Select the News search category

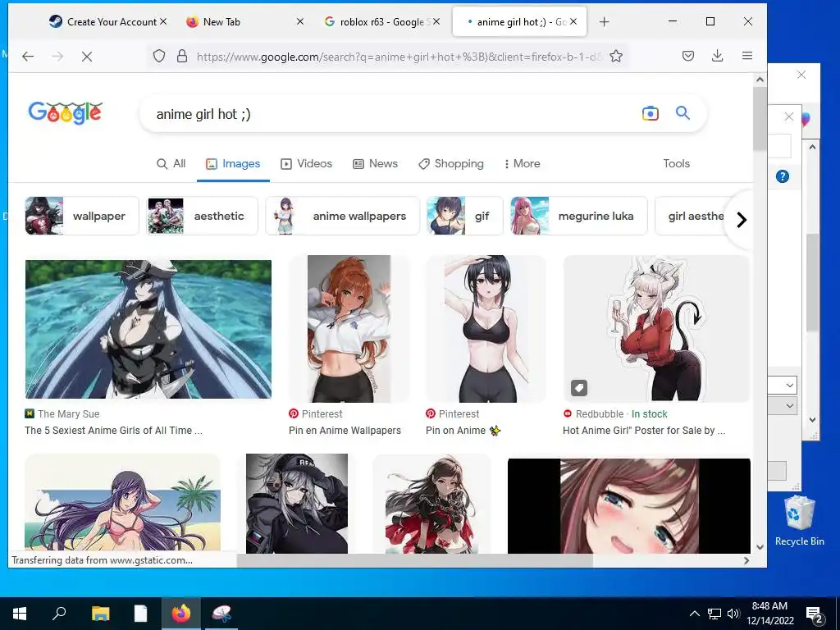pos(375,163)
